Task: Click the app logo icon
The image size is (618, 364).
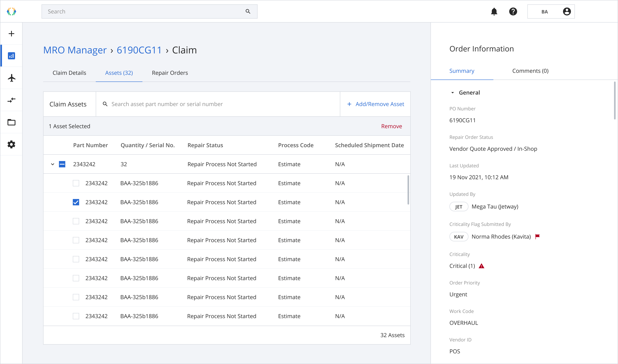Action: point(11,11)
